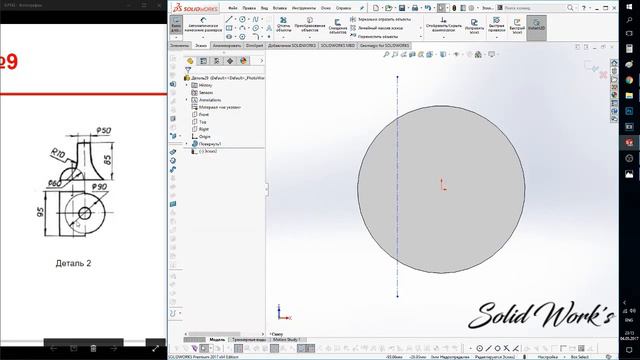Expand the Line tool dropdown arrow

(236, 19)
